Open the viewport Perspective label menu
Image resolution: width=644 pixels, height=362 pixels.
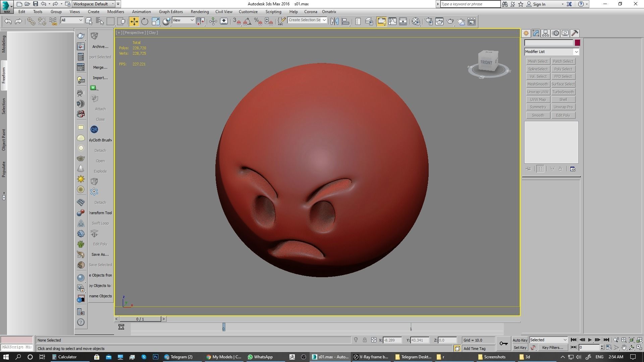134,33
